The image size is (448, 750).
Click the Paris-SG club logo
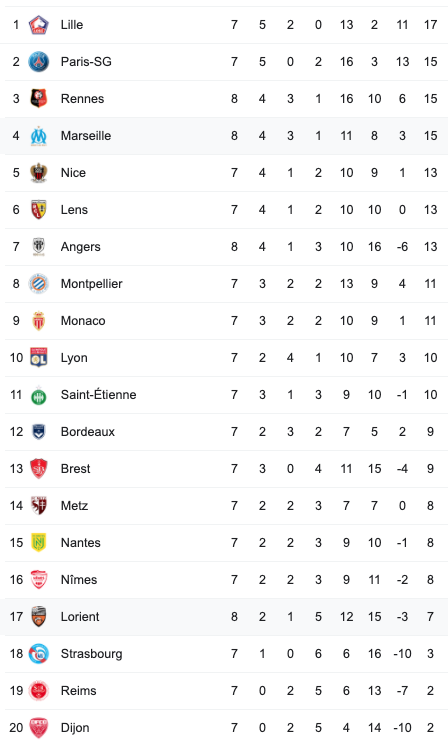point(39,62)
